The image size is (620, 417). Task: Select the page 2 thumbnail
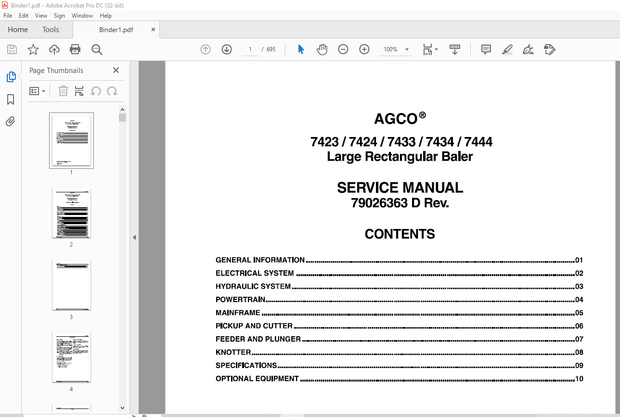71,214
